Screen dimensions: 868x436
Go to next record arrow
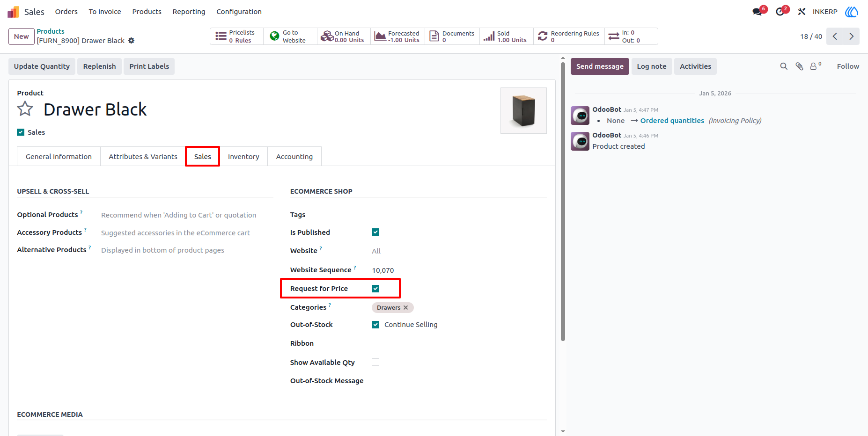pyautogui.click(x=852, y=36)
